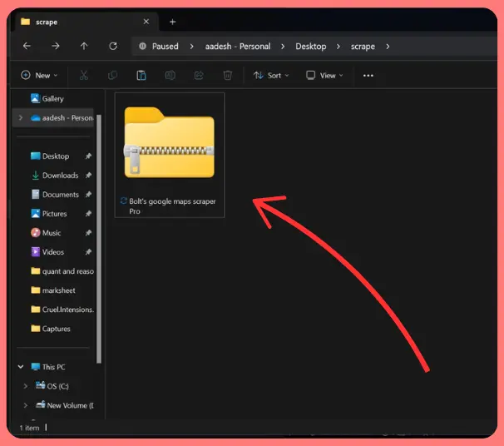
Task: Select This PC in sidebar
Action: (x=48, y=367)
